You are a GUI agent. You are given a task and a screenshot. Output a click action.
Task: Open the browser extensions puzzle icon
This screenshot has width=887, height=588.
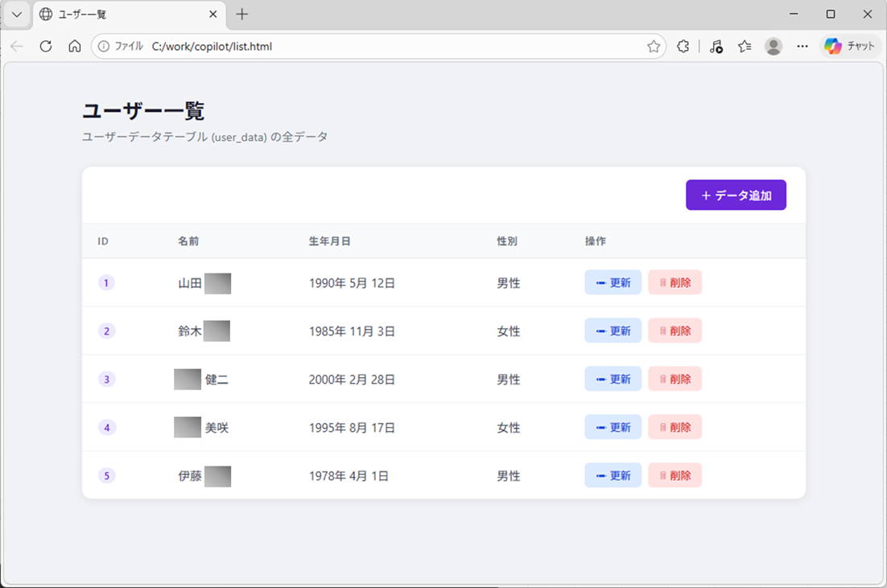click(683, 47)
